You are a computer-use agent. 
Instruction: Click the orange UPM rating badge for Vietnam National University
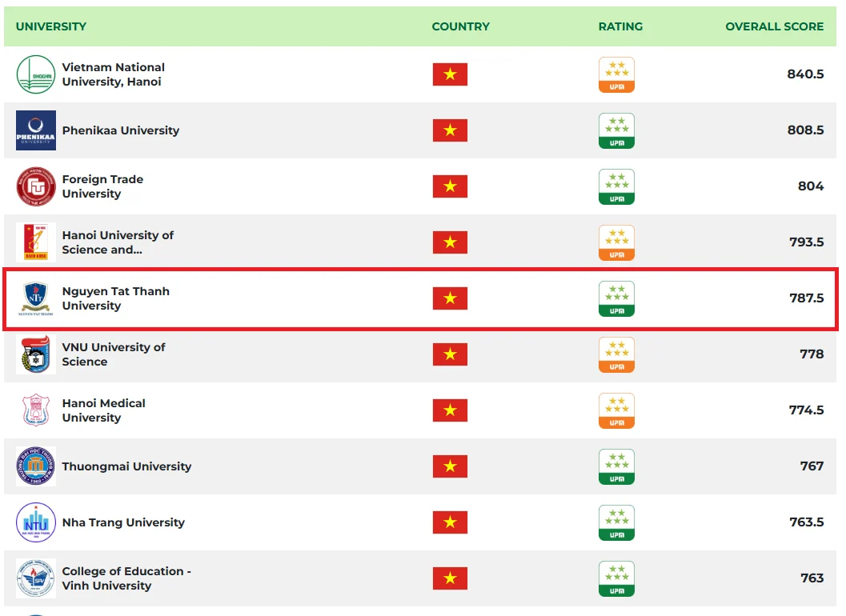coord(617,74)
